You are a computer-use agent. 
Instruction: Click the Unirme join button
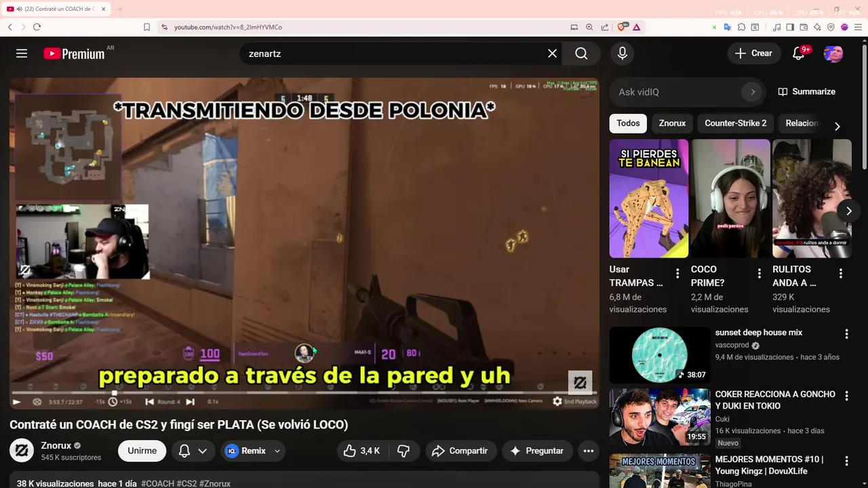coord(142,451)
